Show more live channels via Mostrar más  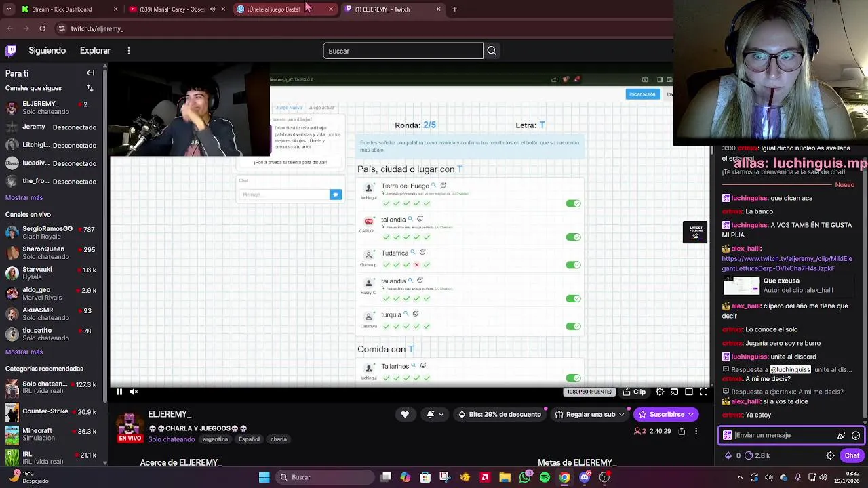pyautogui.click(x=24, y=352)
